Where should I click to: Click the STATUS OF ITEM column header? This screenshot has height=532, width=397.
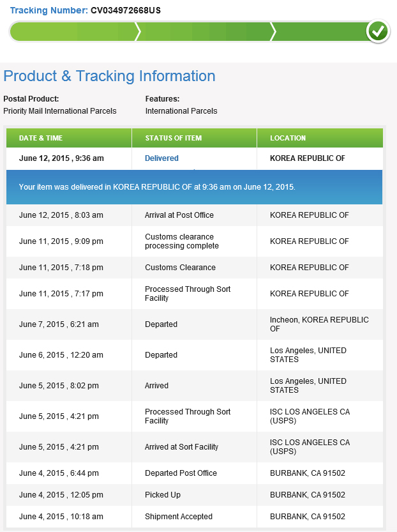[x=194, y=138]
